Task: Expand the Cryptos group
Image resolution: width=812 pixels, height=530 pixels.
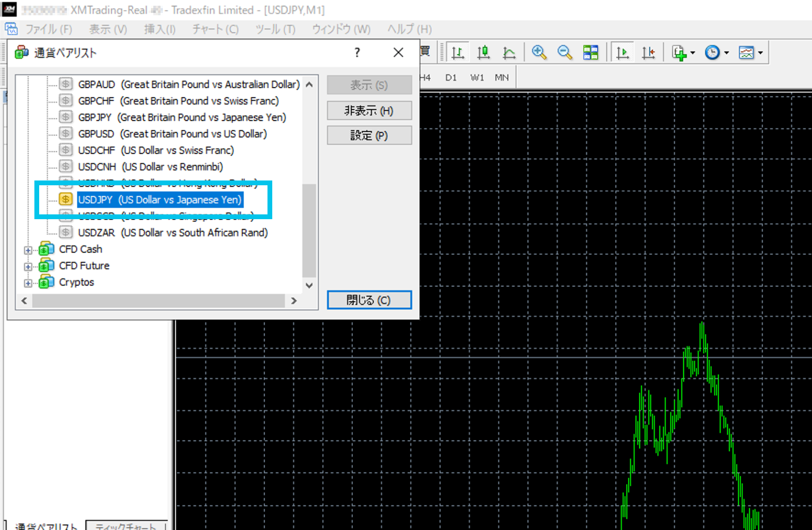Action: (28, 283)
